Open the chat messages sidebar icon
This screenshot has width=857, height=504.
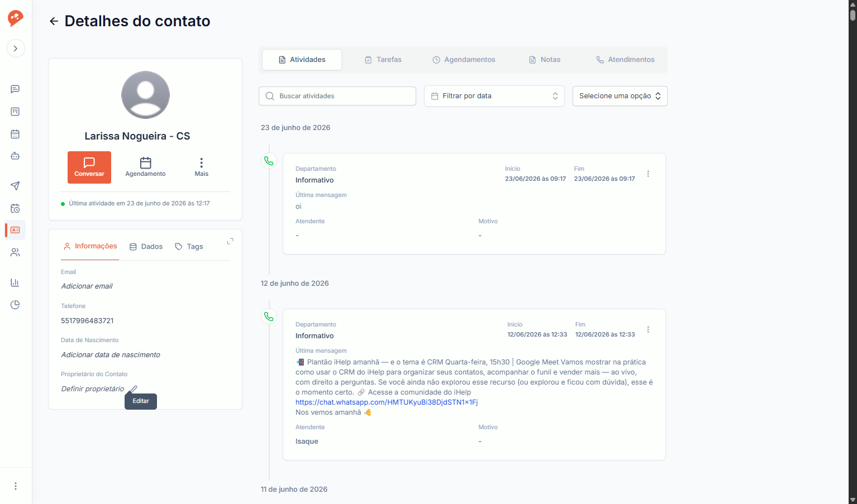(15, 89)
